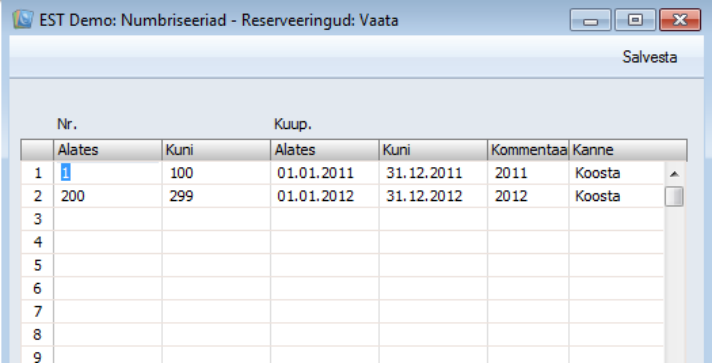Viewport: 712px width, 363px height.
Task: Click Kuup. Alates column header
Action: pos(325,150)
